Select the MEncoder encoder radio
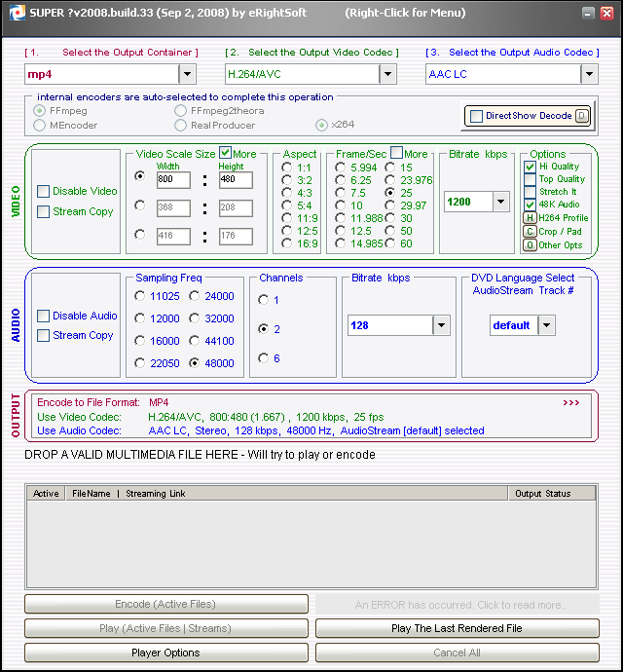The height and width of the screenshot is (672, 623). (x=39, y=125)
